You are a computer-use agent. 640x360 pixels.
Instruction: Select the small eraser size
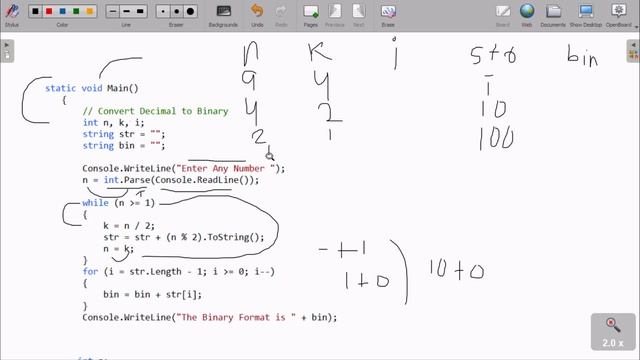coord(163,11)
